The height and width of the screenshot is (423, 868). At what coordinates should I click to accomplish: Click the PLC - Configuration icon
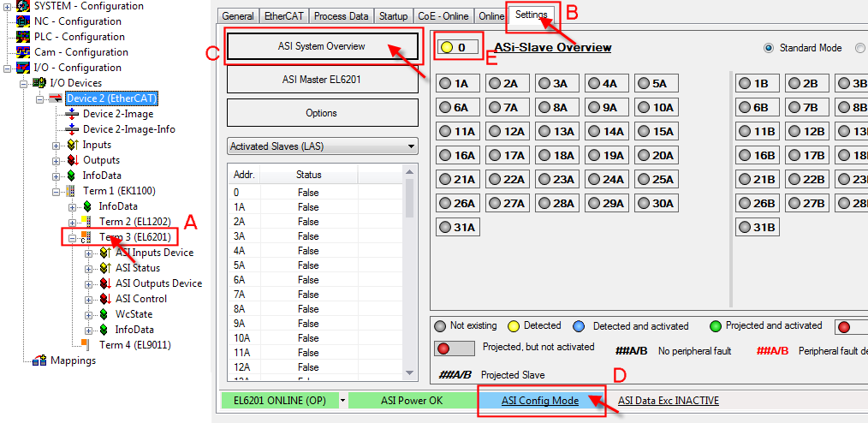tap(23, 37)
